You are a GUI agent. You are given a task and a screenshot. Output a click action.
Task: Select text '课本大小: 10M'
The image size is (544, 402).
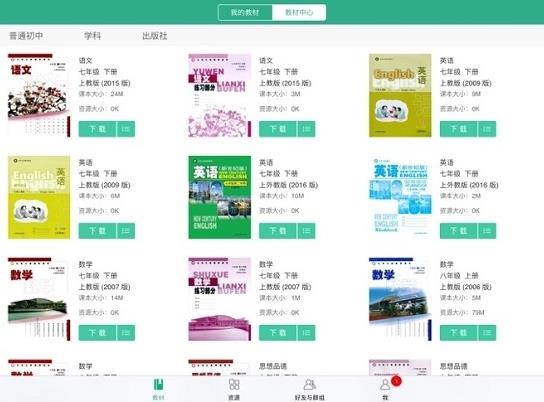point(282,196)
